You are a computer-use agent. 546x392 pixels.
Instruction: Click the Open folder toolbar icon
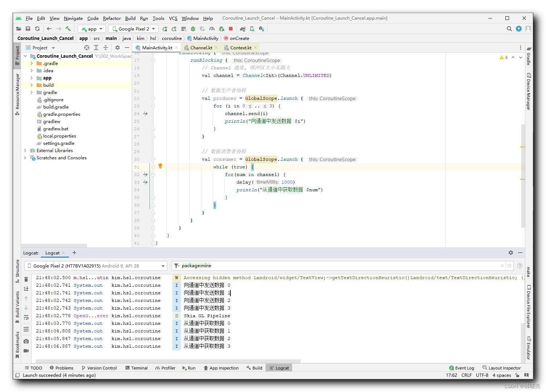(19, 29)
